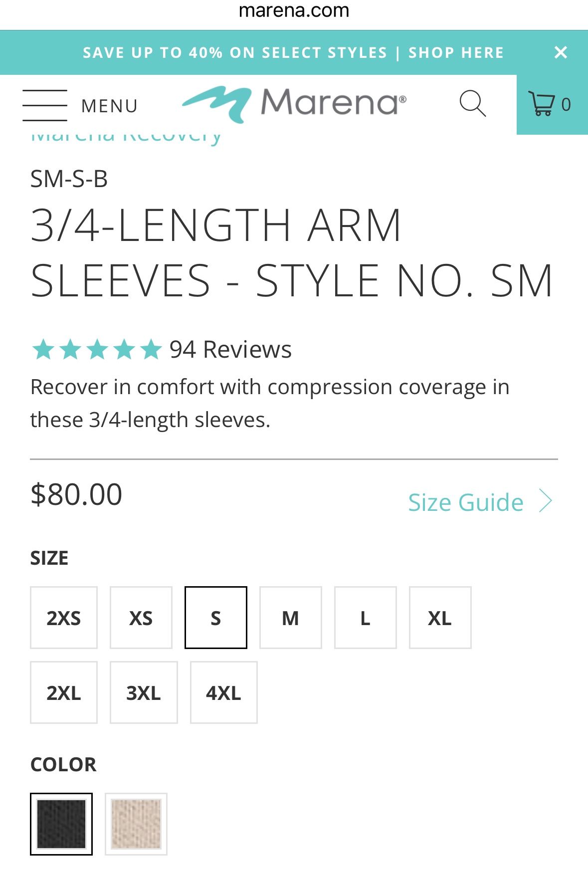588x895 pixels.
Task: Open the 94 Reviews link
Action: [230, 349]
